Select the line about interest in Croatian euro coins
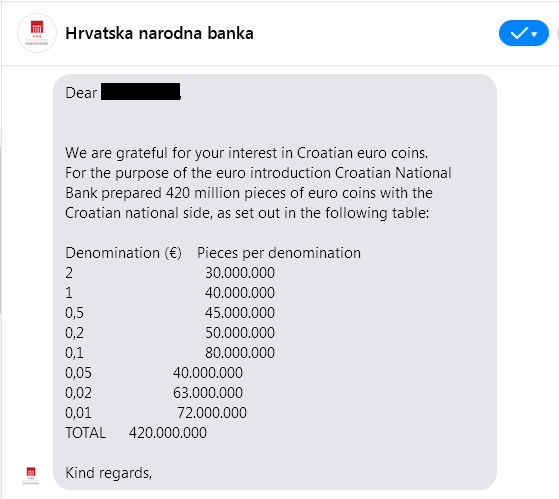The width and height of the screenshot is (559, 499). (246, 153)
